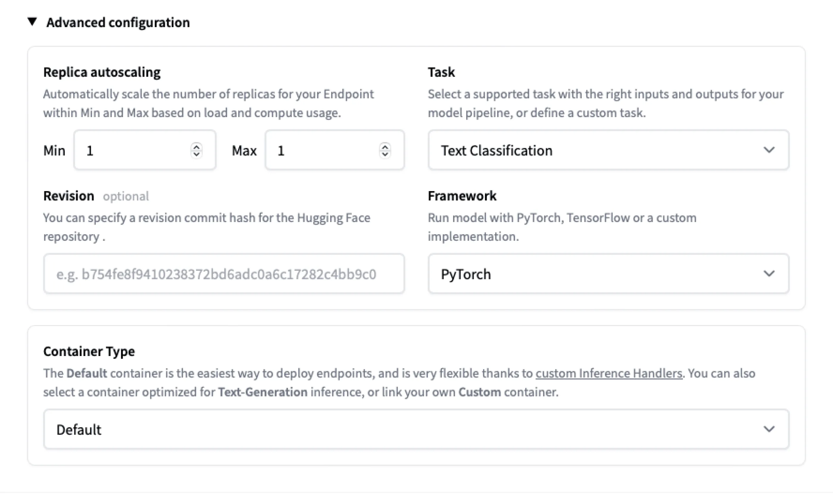
Task: Focus the Min replicas number field
Action: pos(135,150)
